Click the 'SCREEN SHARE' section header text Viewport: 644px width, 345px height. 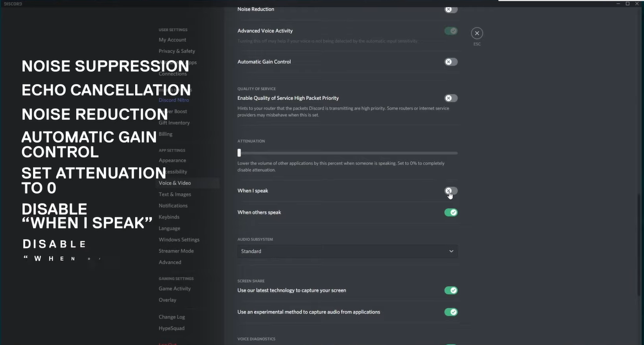click(251, 281)
